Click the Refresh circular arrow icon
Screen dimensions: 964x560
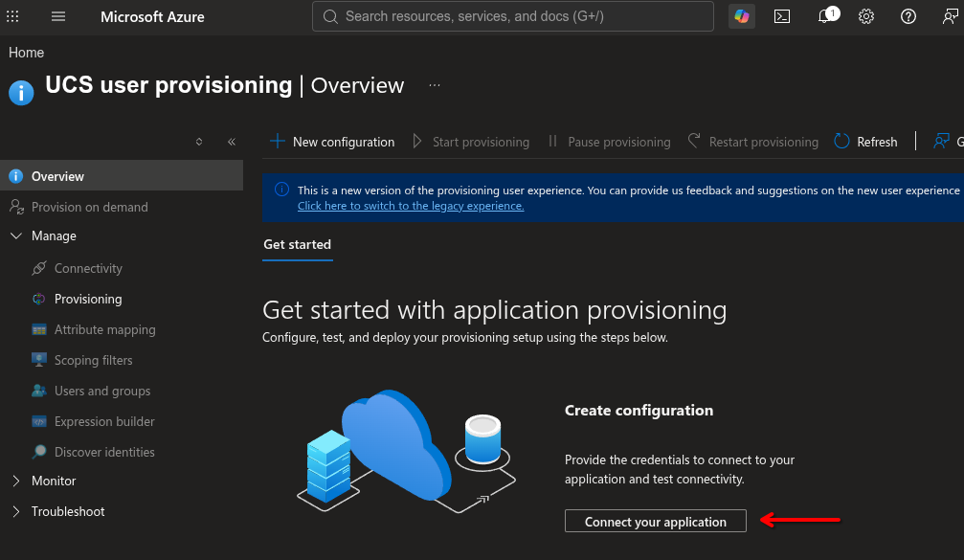click(841, 142)
